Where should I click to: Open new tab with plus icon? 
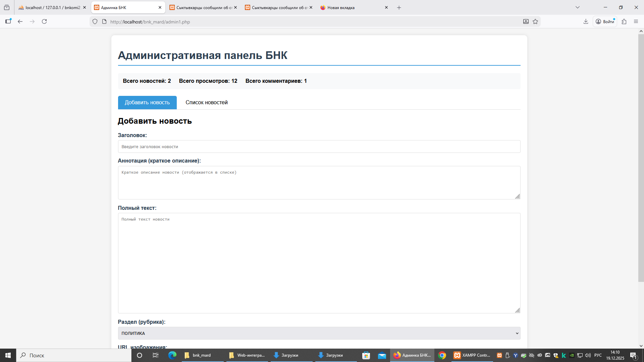click(x=399, y=7)
